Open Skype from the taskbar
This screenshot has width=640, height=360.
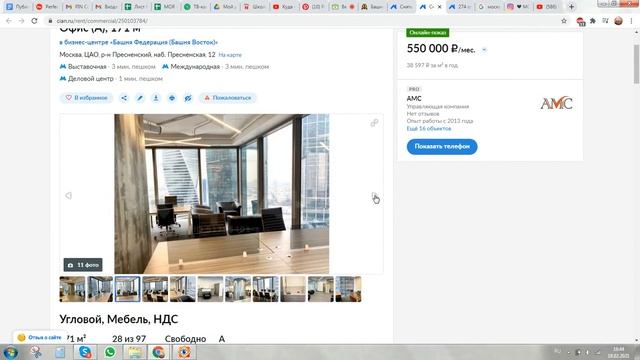click(85, 352)
